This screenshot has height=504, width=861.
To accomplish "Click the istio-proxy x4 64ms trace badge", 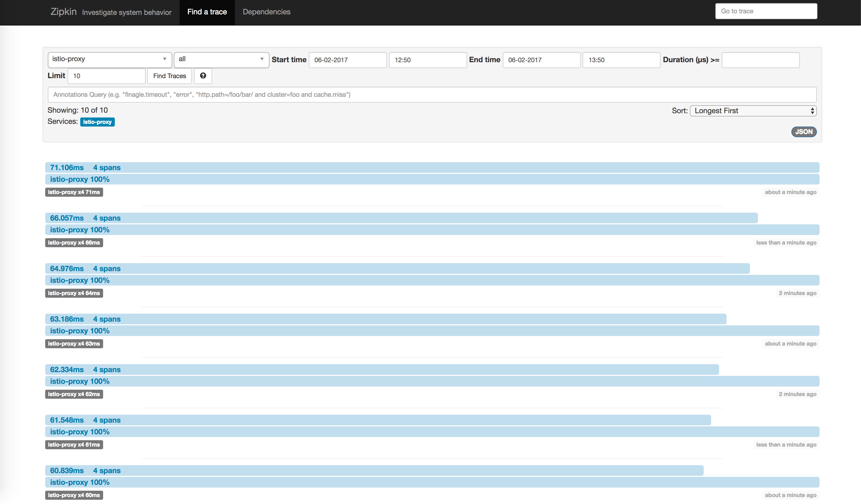I will tap(74, 293).
